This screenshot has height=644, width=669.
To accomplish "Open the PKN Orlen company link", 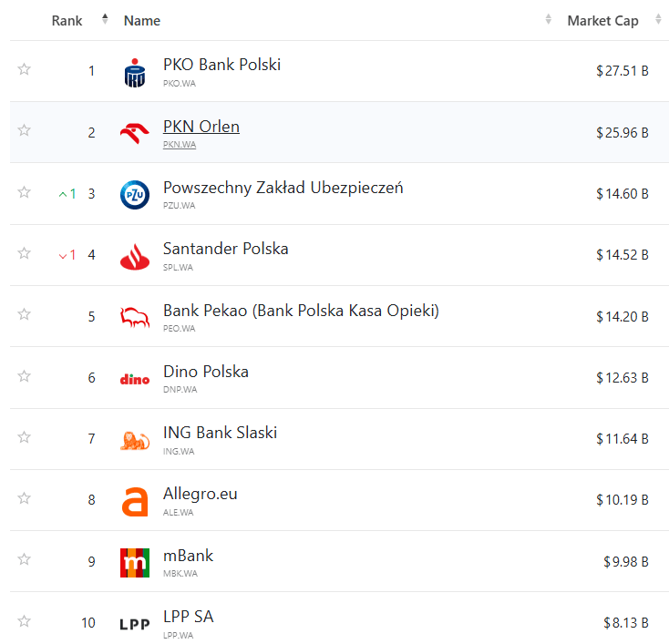I will (x=201, y=127).
